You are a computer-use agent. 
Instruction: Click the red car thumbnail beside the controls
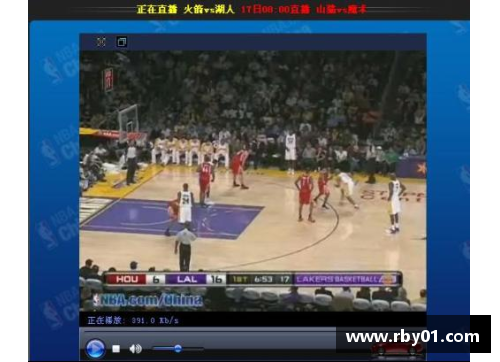tap(397, 348)
